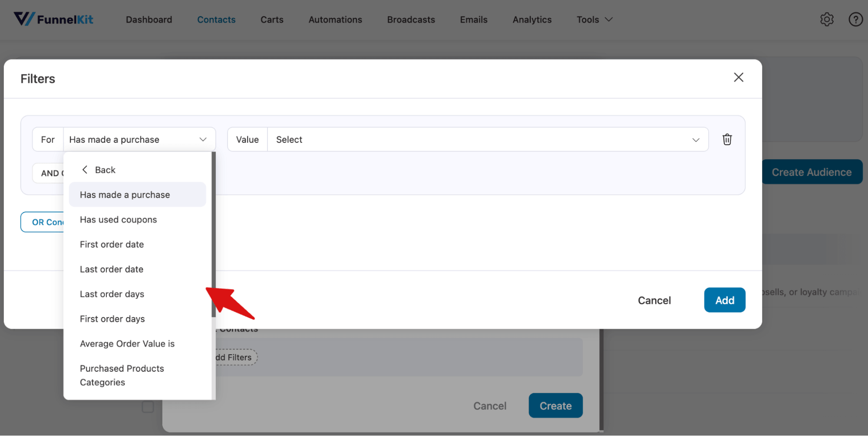Open the Automations tab

click(x=335, y=20)
